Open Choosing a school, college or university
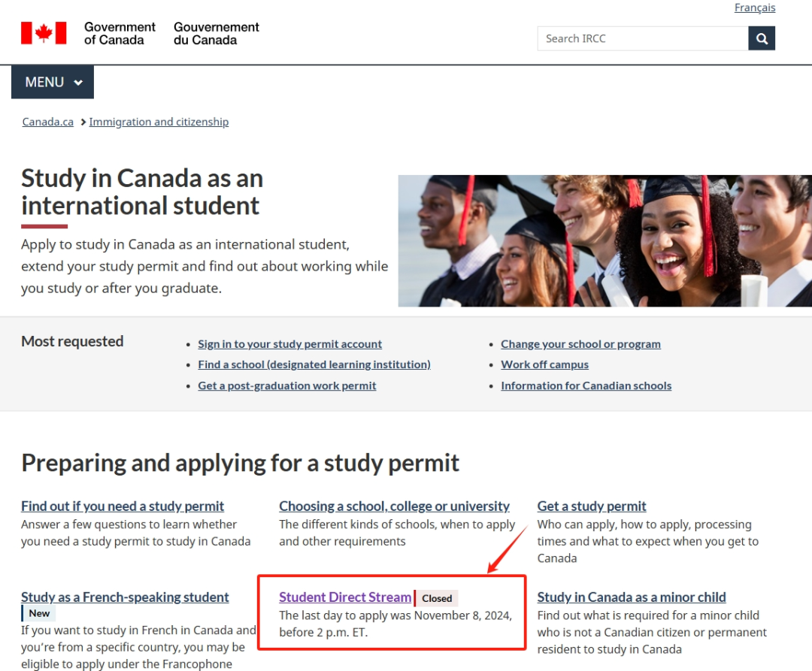Viewport: 812px width, 671px height. (394, 506)
